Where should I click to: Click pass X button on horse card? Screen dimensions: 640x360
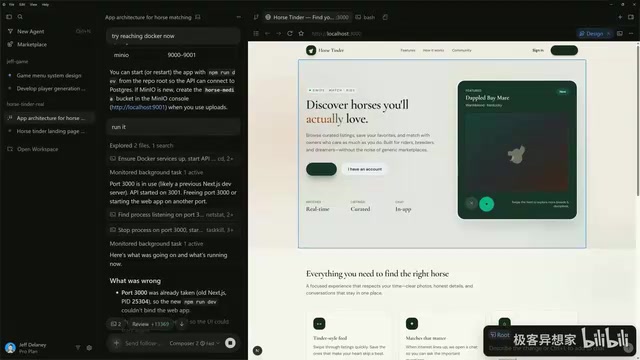[x=471, y=203]
